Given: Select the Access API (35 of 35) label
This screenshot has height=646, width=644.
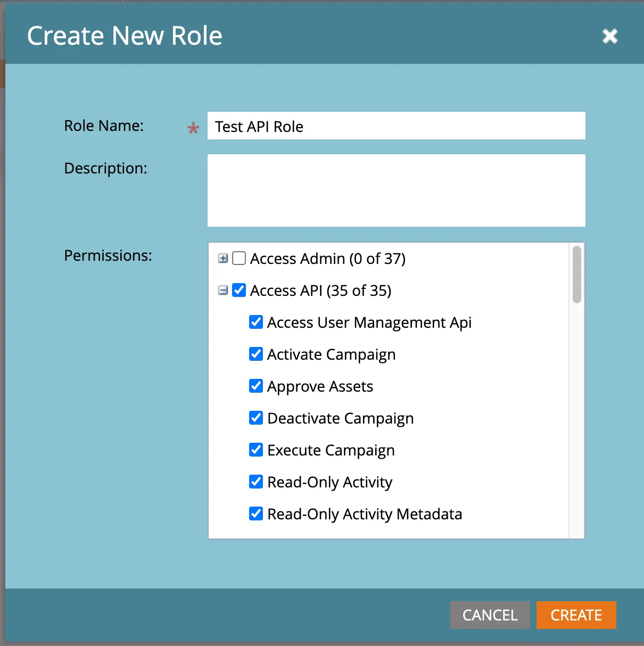Looking at the screenshot, I should tap(320, 291).
